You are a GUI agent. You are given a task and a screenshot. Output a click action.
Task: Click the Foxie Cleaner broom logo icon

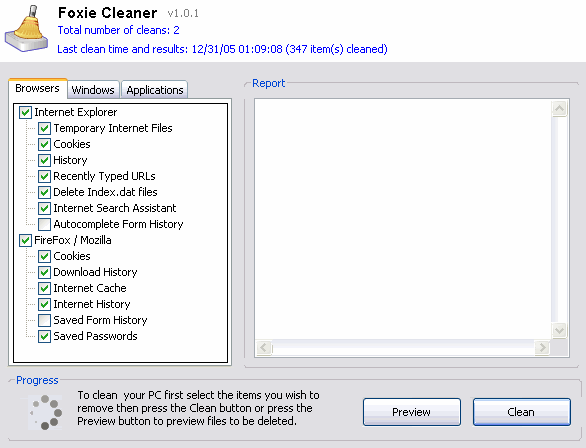[x=26, y=28]
